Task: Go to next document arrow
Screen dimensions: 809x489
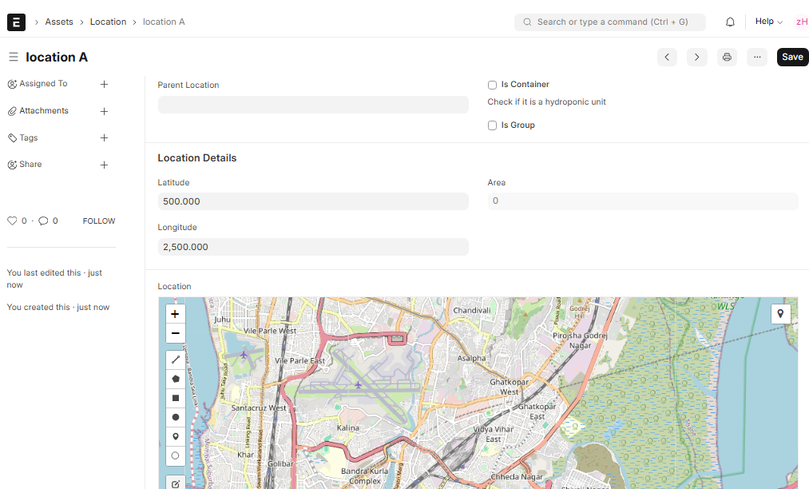Action: (x=697, y=57)
